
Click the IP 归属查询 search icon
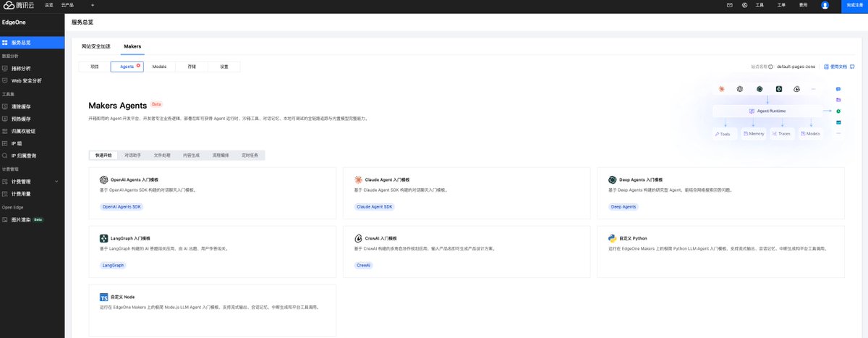coord(5,156)
